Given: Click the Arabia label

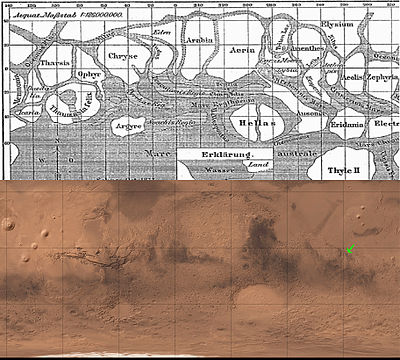Looking at the screenshot, I should [199, 40].
